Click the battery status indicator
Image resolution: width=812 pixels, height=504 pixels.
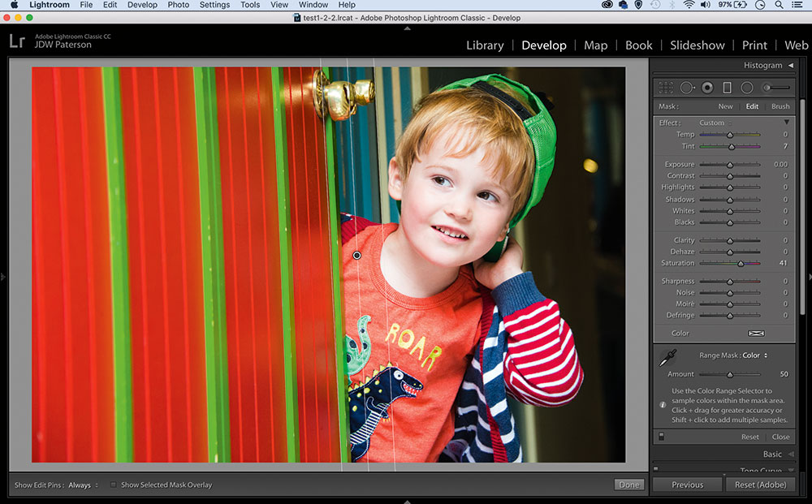732,5
